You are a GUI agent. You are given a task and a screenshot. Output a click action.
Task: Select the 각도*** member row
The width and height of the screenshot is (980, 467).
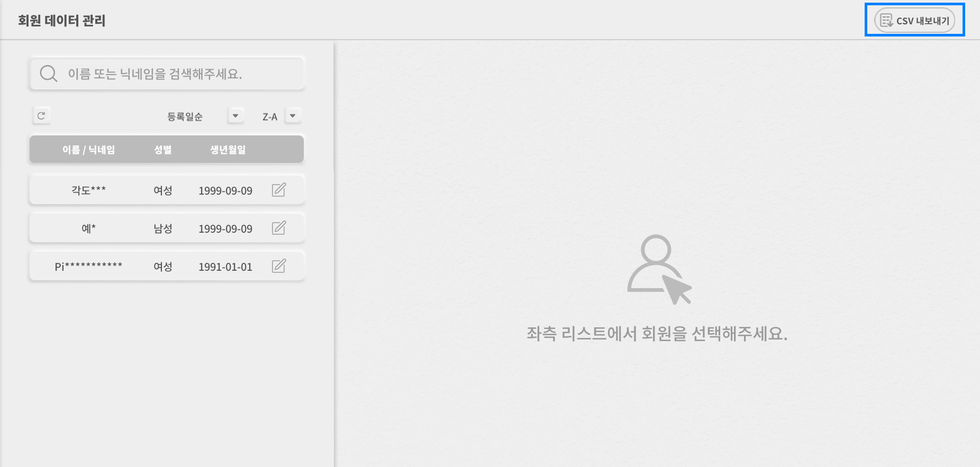tap(167, 190)
